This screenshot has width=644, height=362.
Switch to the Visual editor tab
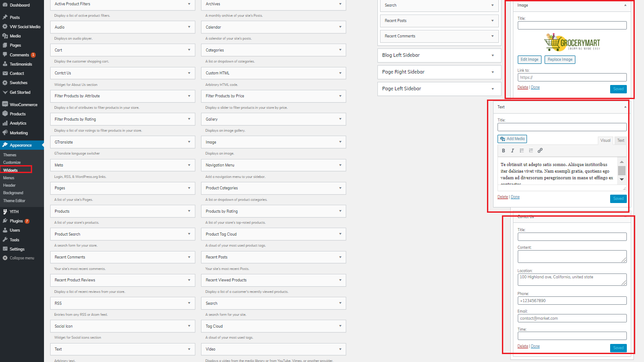(x=605, y=140)
